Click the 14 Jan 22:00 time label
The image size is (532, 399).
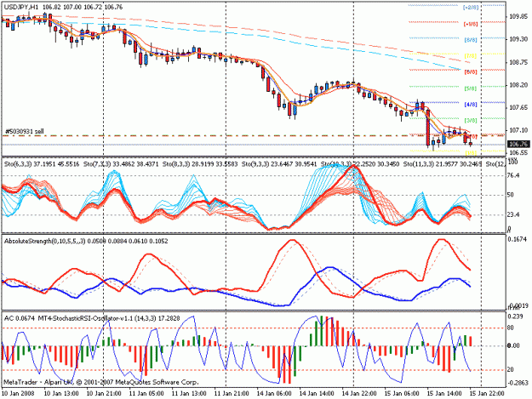click(x=359, y=393)
